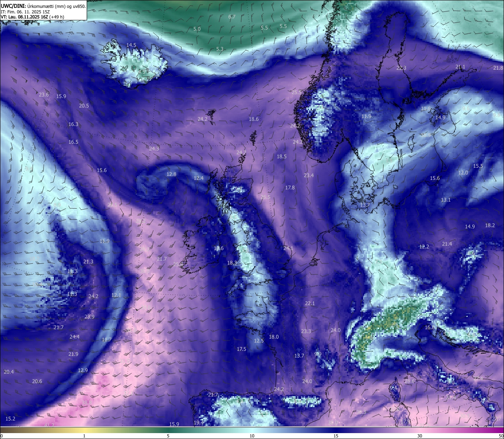
Task: Click the 14.5 value over Iceland
Action: click(131, 45)
